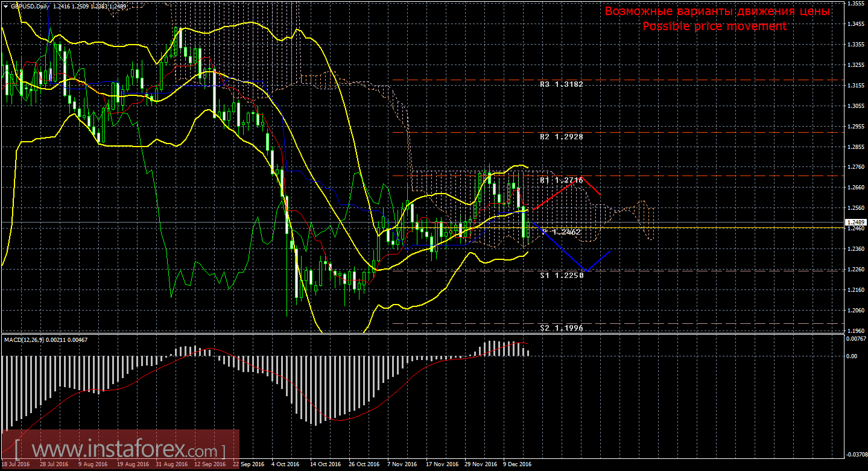This screenshot has height=471, width=868.
Task: Select the R1 1.2716 resistance label
Action: 562,180
